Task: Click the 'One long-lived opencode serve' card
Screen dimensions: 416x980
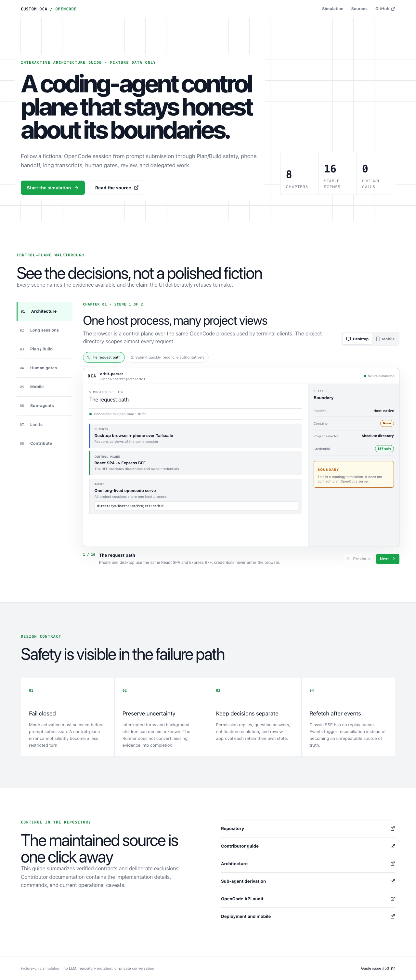Action: click(196, 497)
